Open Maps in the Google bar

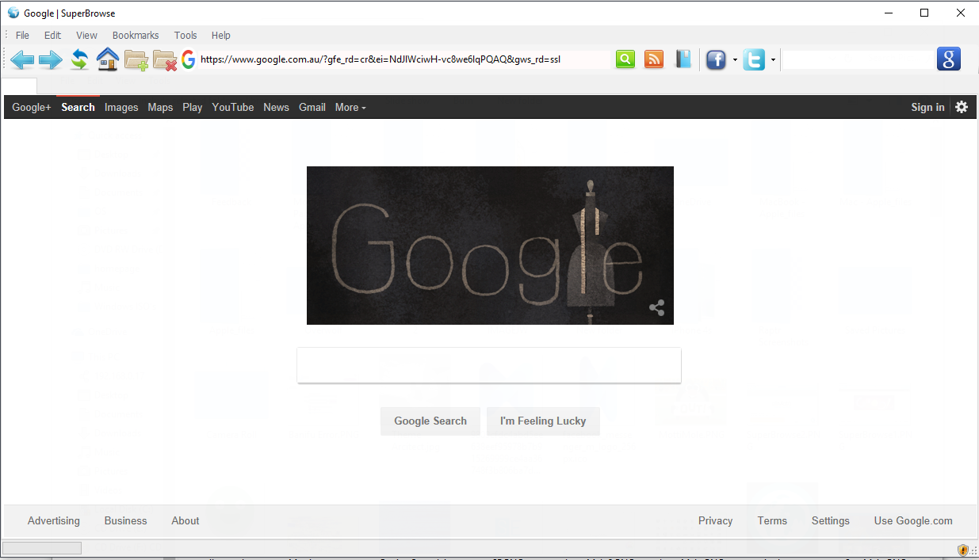tap(160, 107)
